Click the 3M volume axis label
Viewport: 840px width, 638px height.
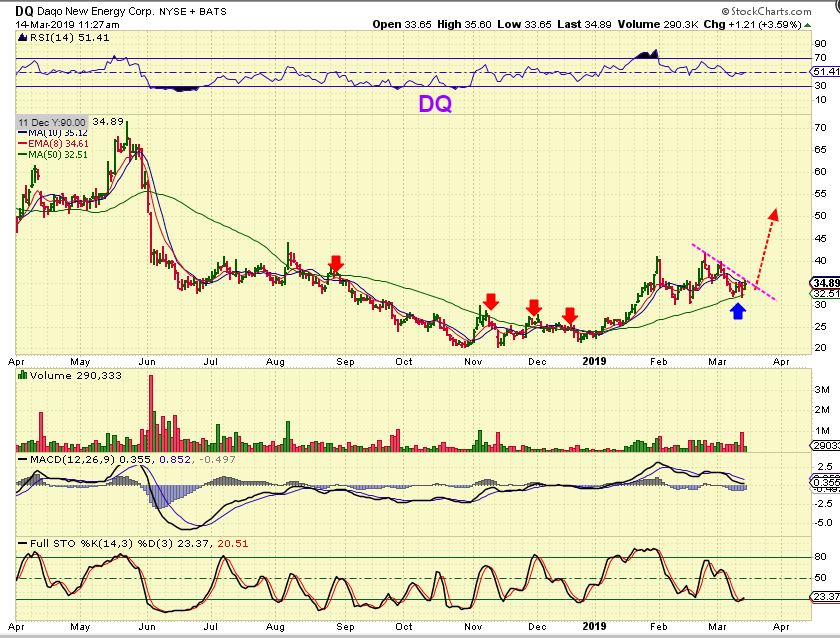pos(822,389)
